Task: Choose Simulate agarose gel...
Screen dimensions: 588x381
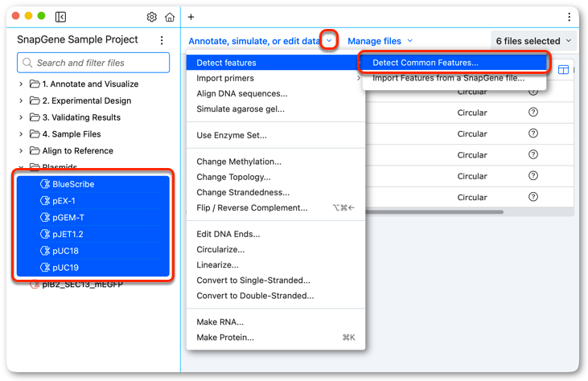Action: point(276,109)
